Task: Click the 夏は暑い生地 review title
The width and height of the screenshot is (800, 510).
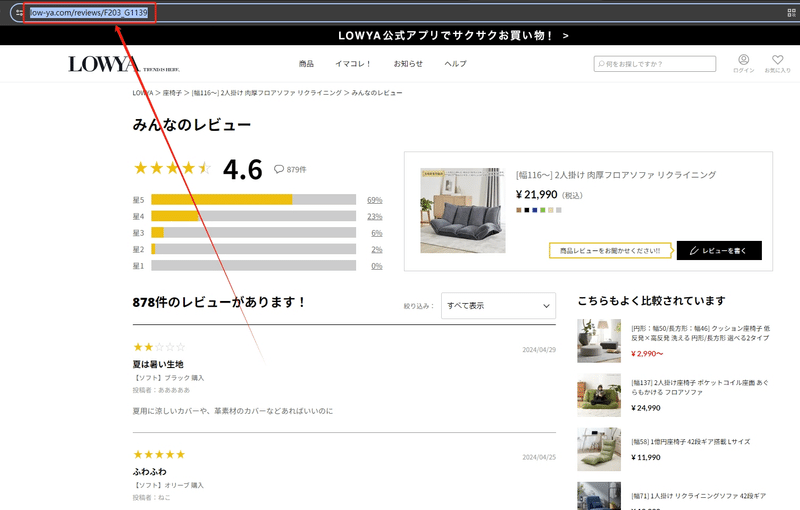Action: (x=158, y=364)
